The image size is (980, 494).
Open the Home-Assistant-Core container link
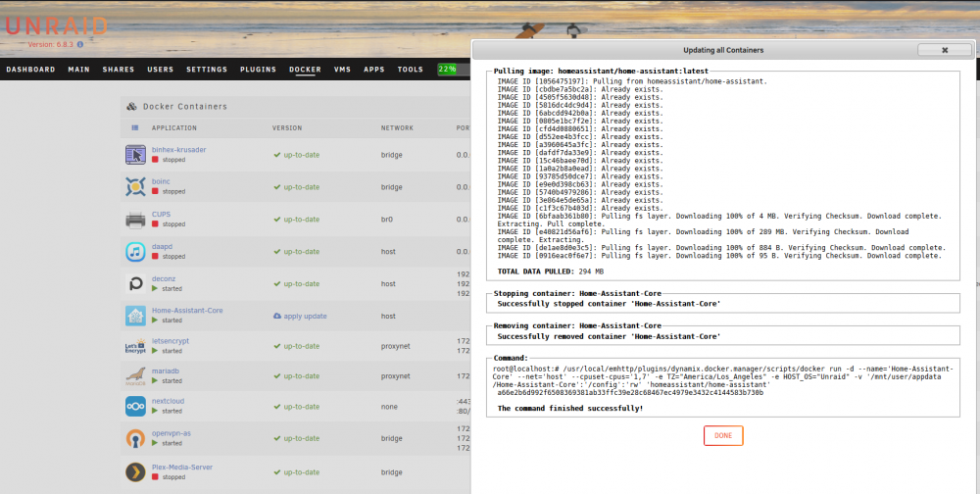[187, 310]
